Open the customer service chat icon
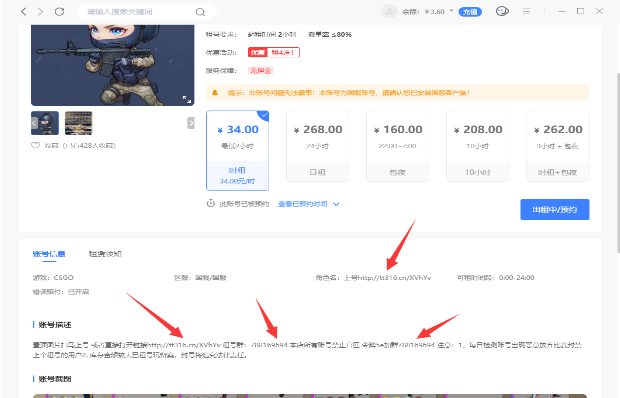Screen dimensions: 620x398 (x=502, y=11)
